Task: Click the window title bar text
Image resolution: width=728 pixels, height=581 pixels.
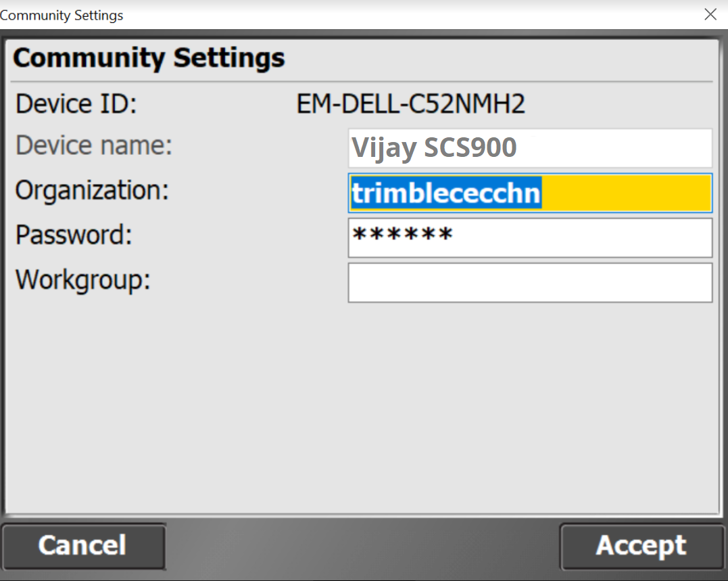Action: (x=62, y=15)
